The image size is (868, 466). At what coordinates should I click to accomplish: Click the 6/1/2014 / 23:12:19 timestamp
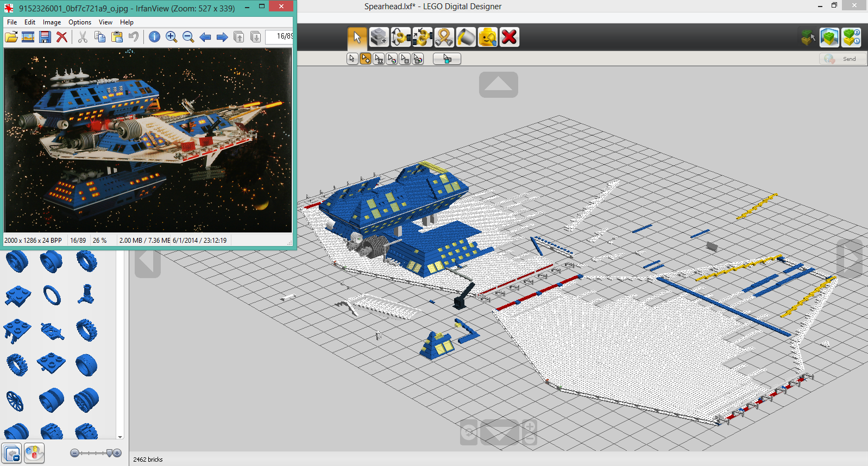[199, 240]
